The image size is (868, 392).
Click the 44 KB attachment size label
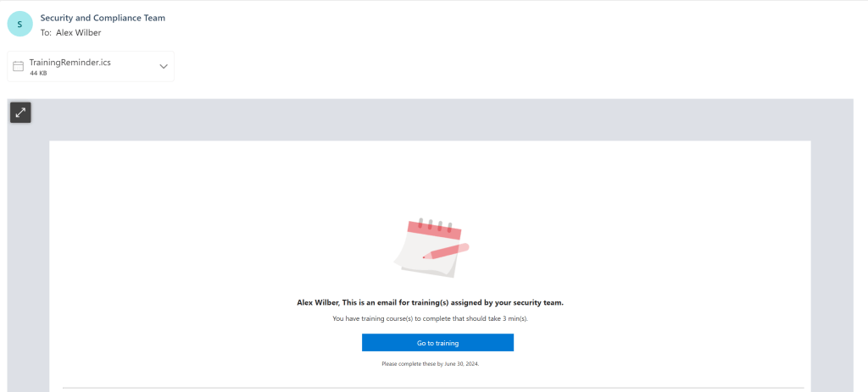[38, 74]
